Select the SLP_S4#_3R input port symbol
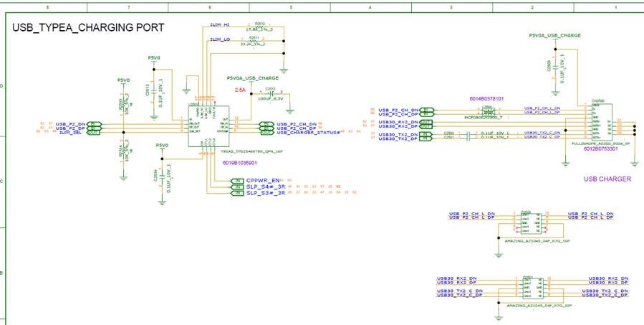This screenshot has width=644, height=325. [237, 187]
